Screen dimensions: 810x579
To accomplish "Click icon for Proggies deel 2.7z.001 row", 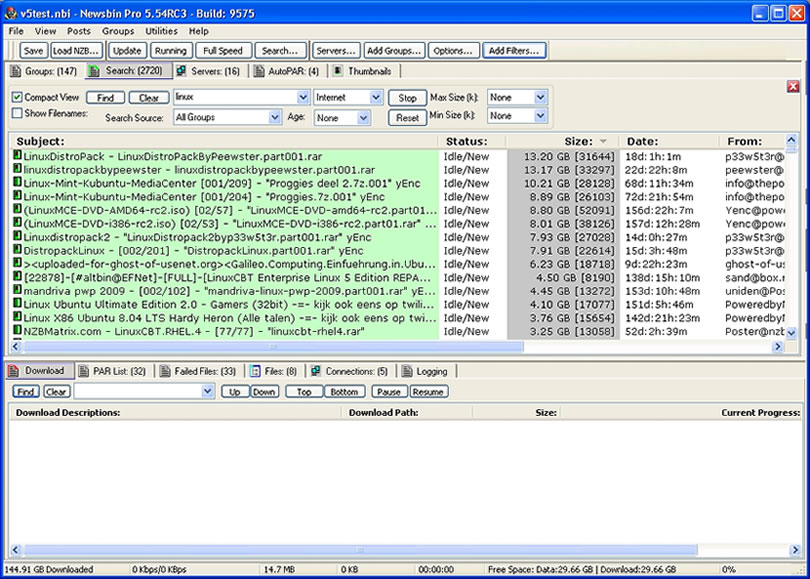I will [17, 182].
